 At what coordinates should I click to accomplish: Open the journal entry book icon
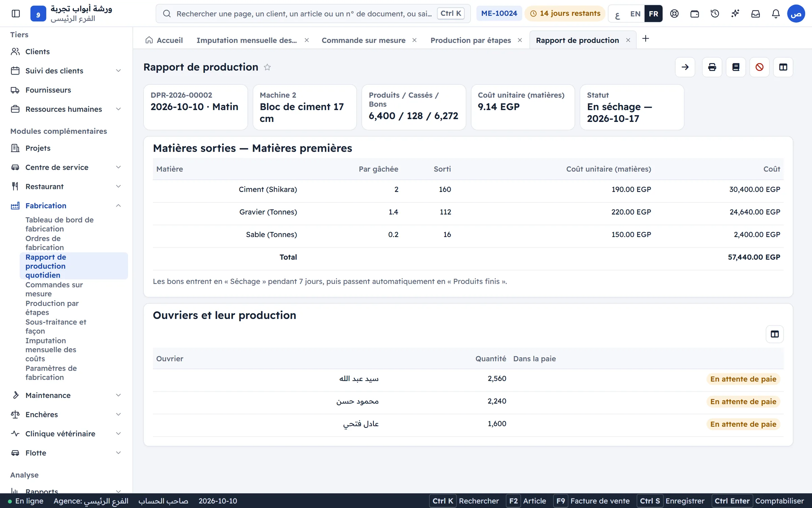(x=736, y=67)
